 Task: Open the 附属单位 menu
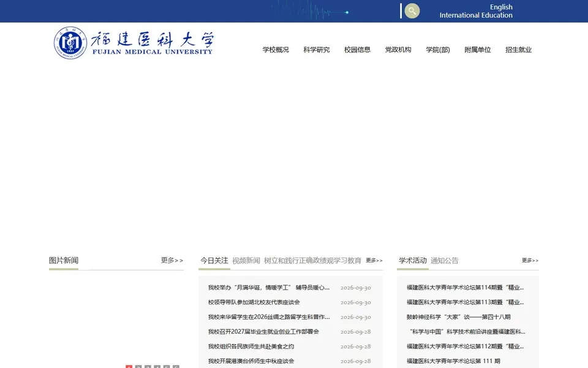click(x=478, y=50)
